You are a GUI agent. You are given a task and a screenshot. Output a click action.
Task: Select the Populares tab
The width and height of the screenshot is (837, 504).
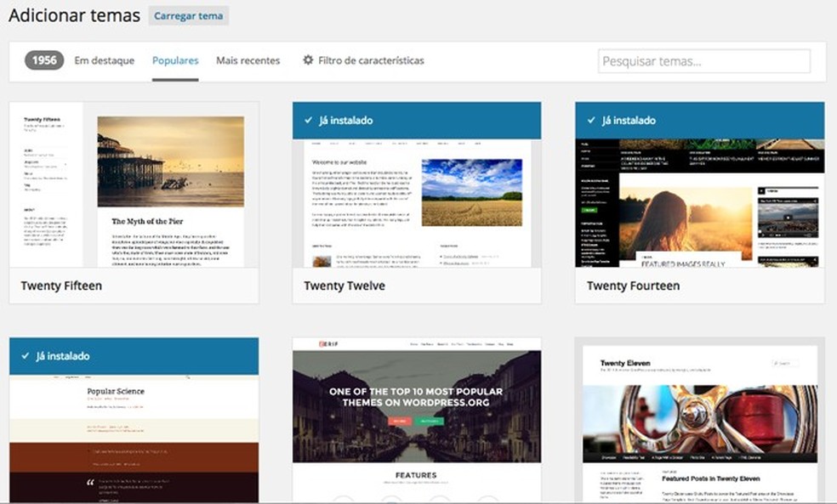click(x=175, y=60)
